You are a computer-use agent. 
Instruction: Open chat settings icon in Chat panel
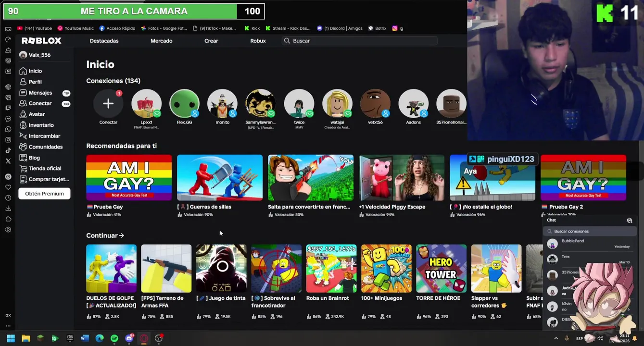pyautogui.click(x=629, y=220)
